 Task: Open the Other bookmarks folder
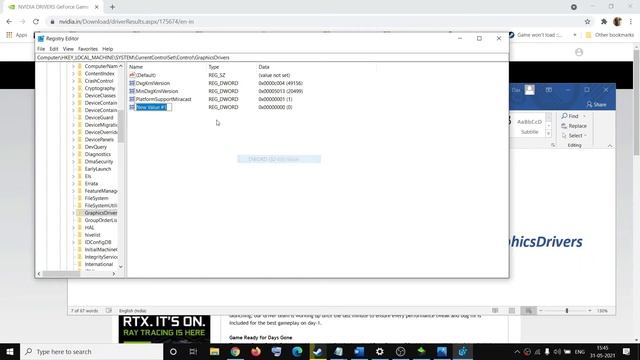609,35
